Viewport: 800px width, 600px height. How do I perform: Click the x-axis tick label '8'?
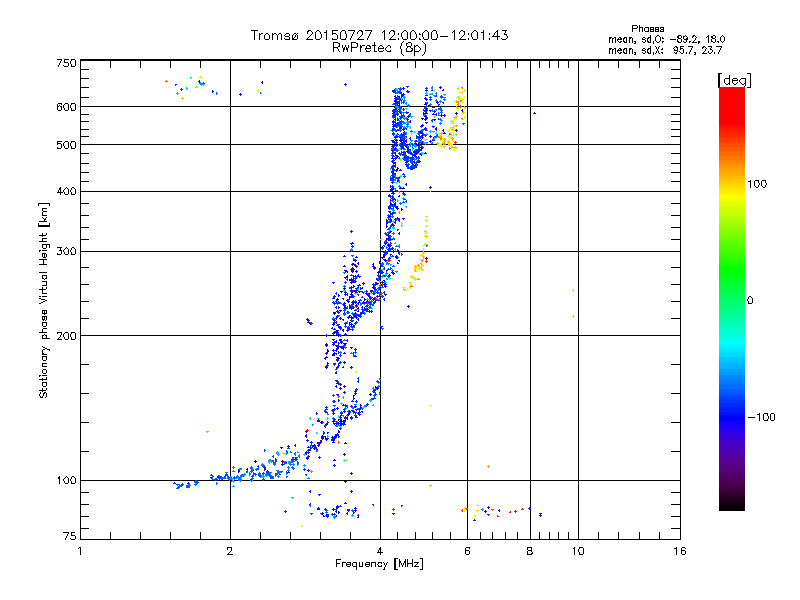coord(530,551)
